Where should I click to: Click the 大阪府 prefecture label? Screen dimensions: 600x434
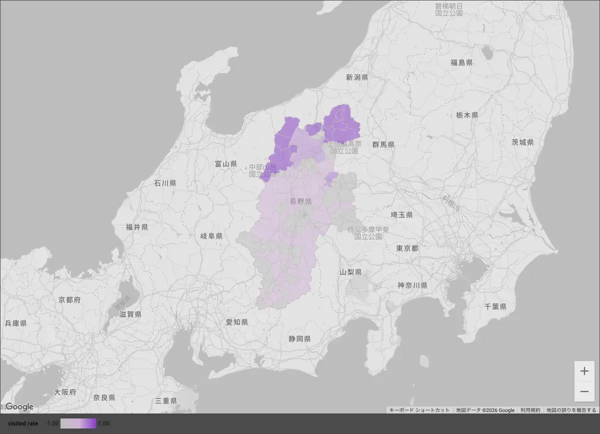point(65,392)
